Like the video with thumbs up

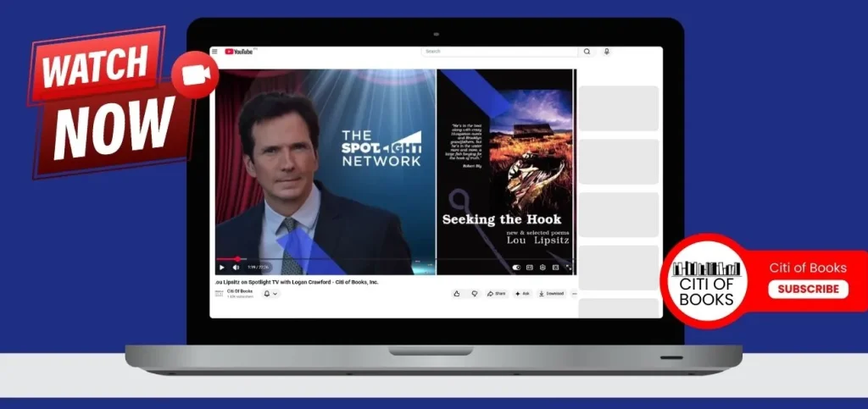coord(457,294)
